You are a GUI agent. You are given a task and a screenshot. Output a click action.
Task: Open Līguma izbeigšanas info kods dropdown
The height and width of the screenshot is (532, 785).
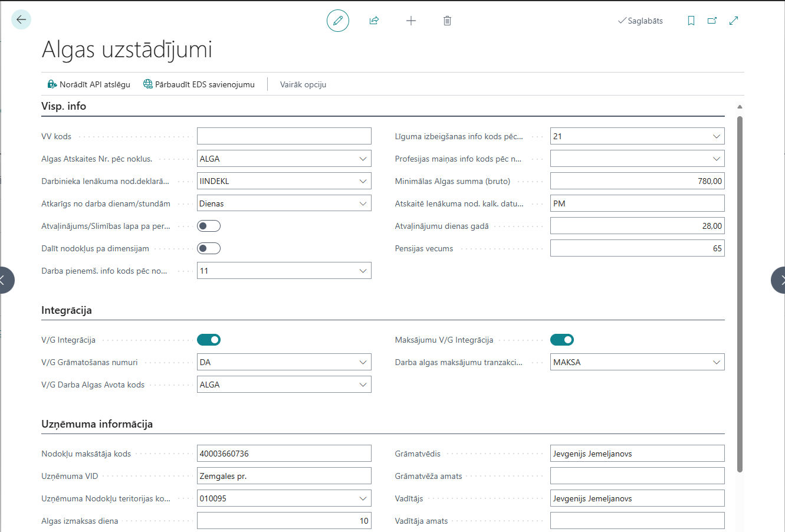[717, 136]
